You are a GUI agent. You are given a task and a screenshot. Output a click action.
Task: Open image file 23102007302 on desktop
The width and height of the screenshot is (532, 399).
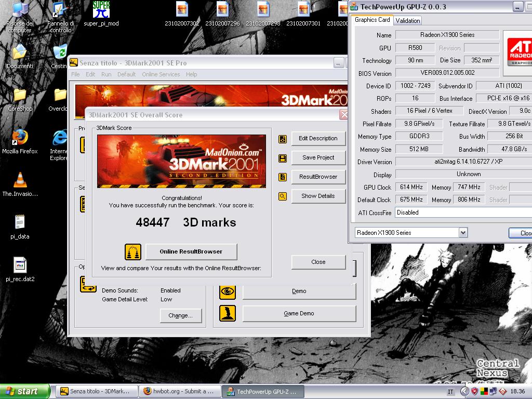pos(182,14)
